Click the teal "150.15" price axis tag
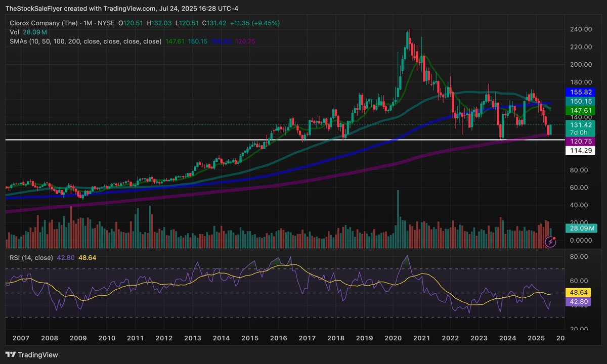The image size is (607, 364). [581, 102]
